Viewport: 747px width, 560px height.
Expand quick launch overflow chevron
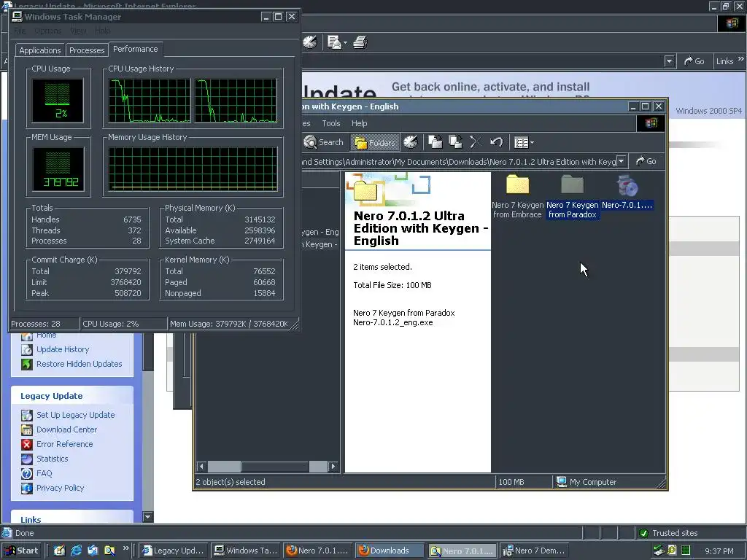click(125, 548)
